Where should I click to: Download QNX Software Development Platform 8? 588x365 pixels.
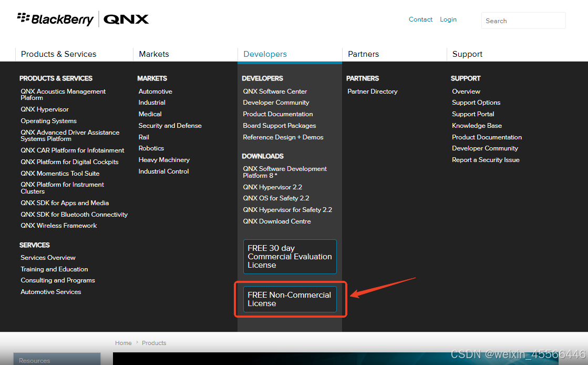click(x=285, y=172)
